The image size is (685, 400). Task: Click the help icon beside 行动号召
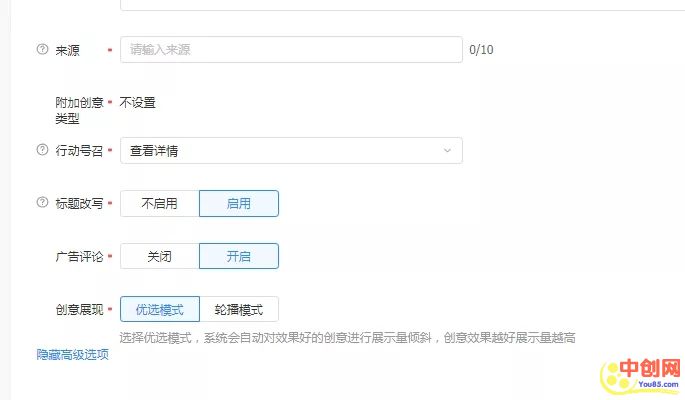coord(42,150)
